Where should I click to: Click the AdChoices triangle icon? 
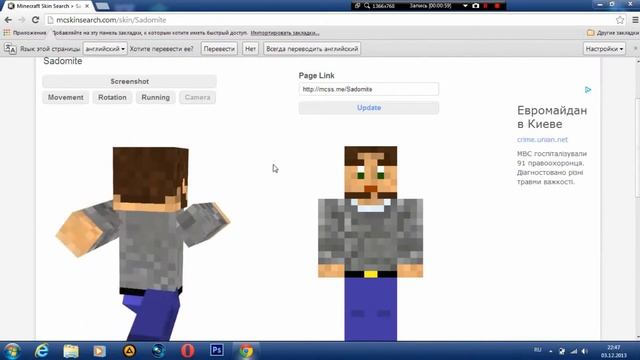pyautogui.click(x=588, y=90)
